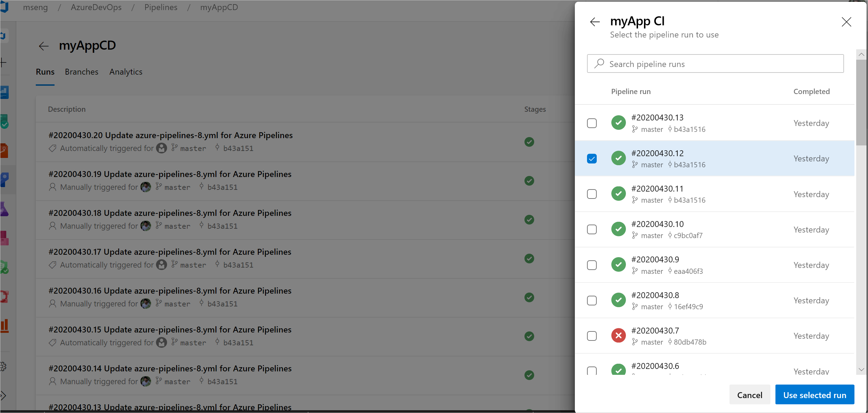Select the checkbox for pipeline run #20200430.11
Image resolution: width=868 pixels, height=413 pixels.
[x=592, y=194]
